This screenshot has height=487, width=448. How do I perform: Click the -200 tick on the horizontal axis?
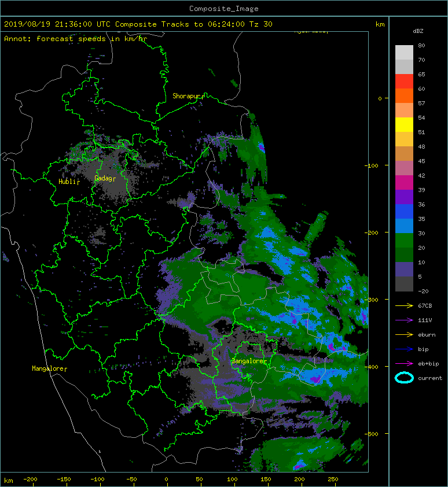click(x=30, y=479)
